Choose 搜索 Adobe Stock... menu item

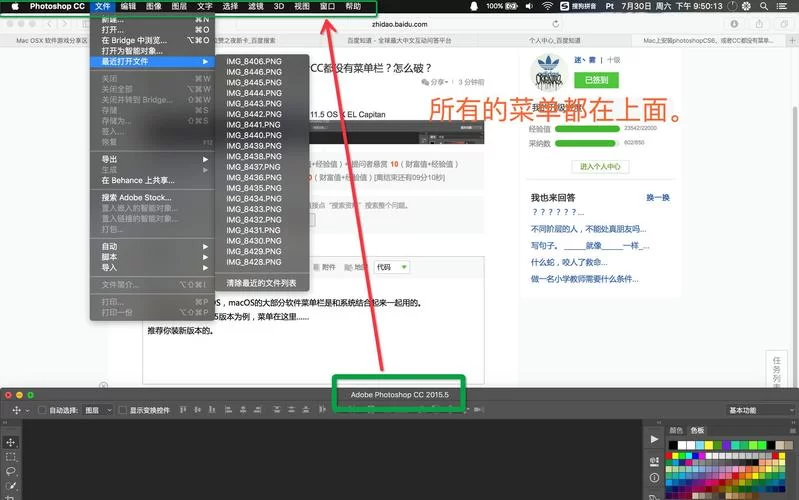click(152, 197)
